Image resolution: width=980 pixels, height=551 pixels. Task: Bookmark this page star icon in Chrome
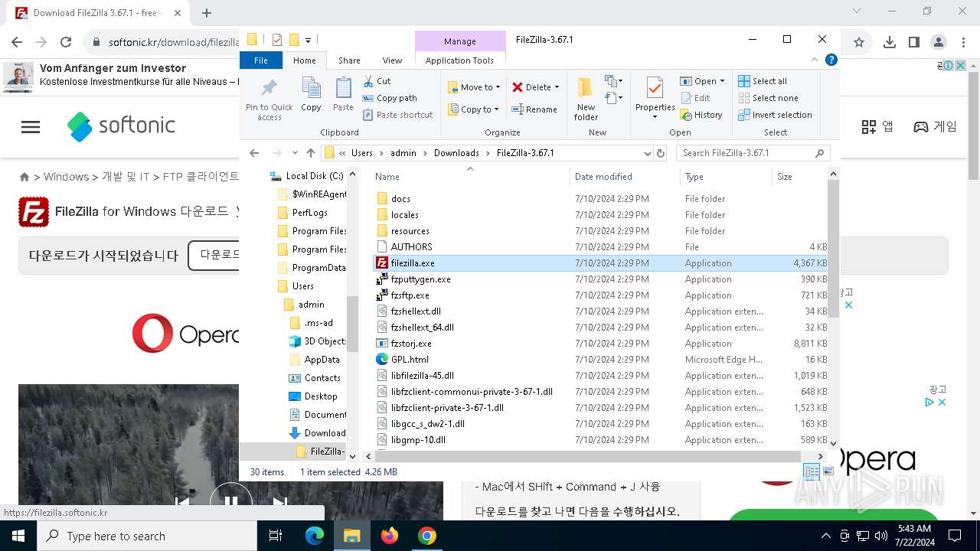[x=859, y=42]
